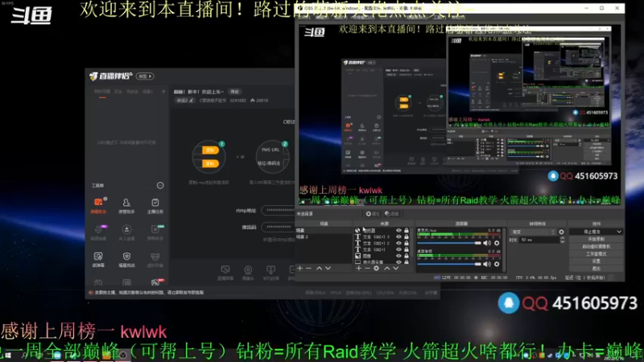Open the 滤镜 filters button in OBS
The height and width of the screenshot is (362, 644).
tap(392, 214)
